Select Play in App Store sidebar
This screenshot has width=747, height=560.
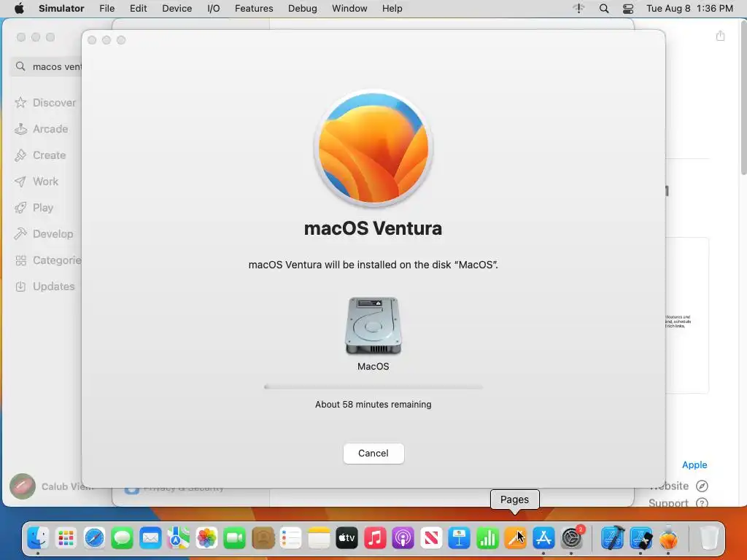pos(34,208)
